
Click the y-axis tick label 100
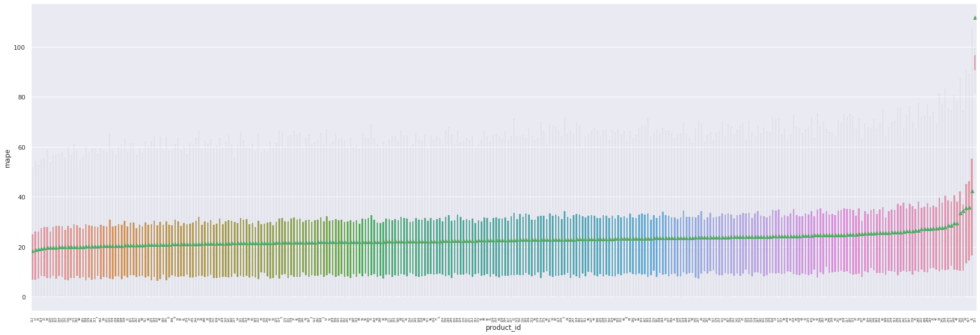pyautogui.click(x=20, y=47)
